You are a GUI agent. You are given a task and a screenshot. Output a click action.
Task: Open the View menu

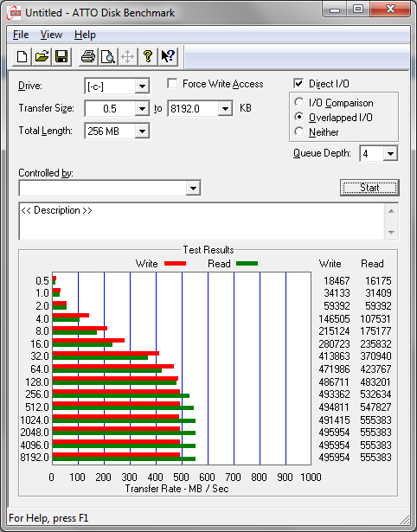pyautogui.click(x=51, y=35)
